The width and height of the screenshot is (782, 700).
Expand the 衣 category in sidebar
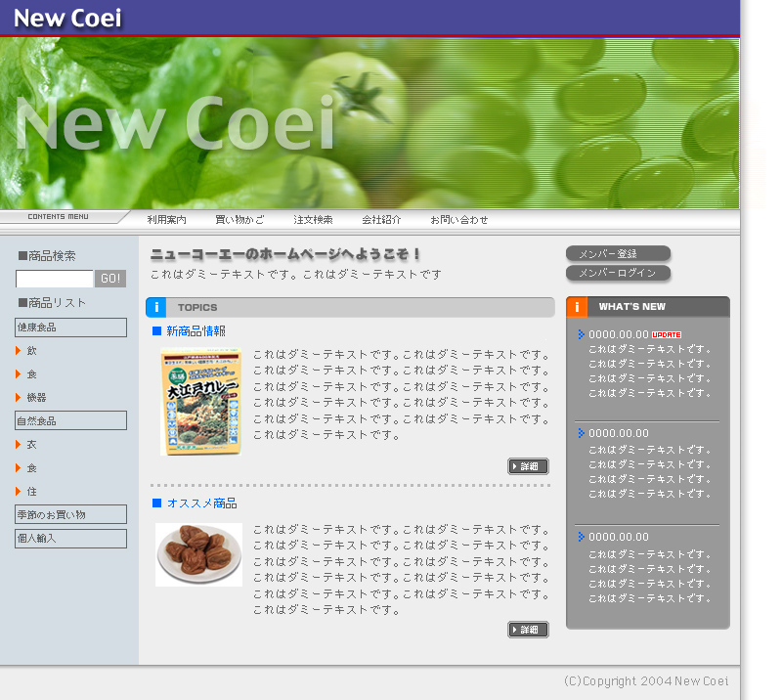(19, 444)
